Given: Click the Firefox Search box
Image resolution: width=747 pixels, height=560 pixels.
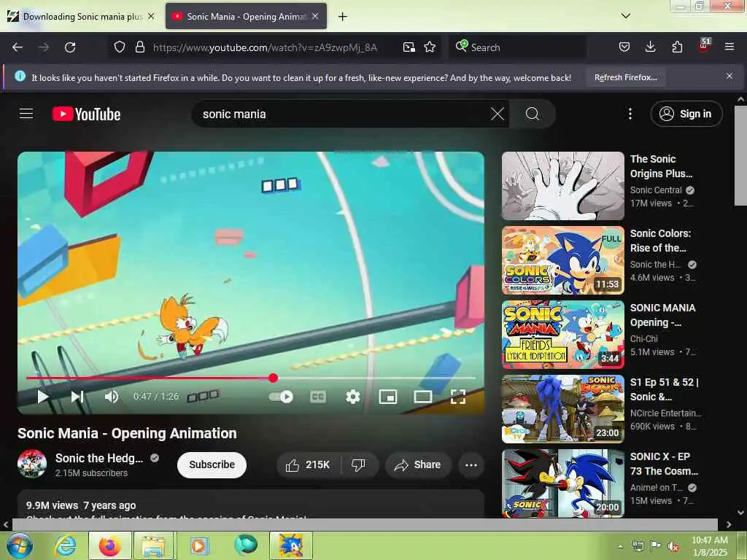Looking at the screenshot, I should 517,47.
